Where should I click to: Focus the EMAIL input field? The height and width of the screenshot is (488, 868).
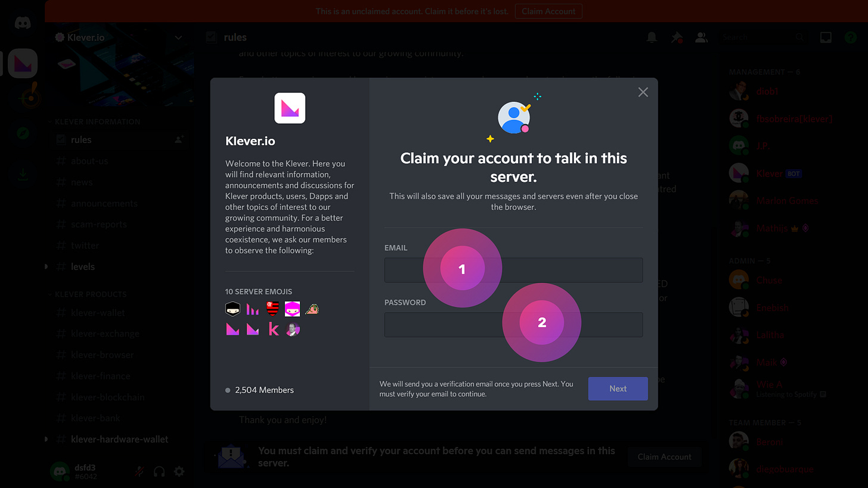pos(513,270)
